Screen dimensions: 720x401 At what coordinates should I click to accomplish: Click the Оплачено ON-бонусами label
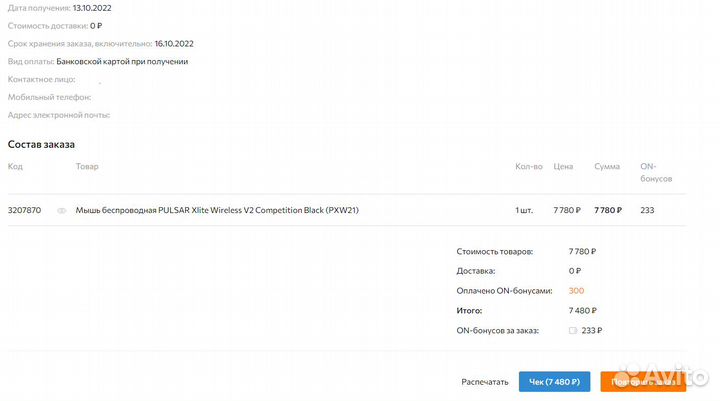coord(504,291)
